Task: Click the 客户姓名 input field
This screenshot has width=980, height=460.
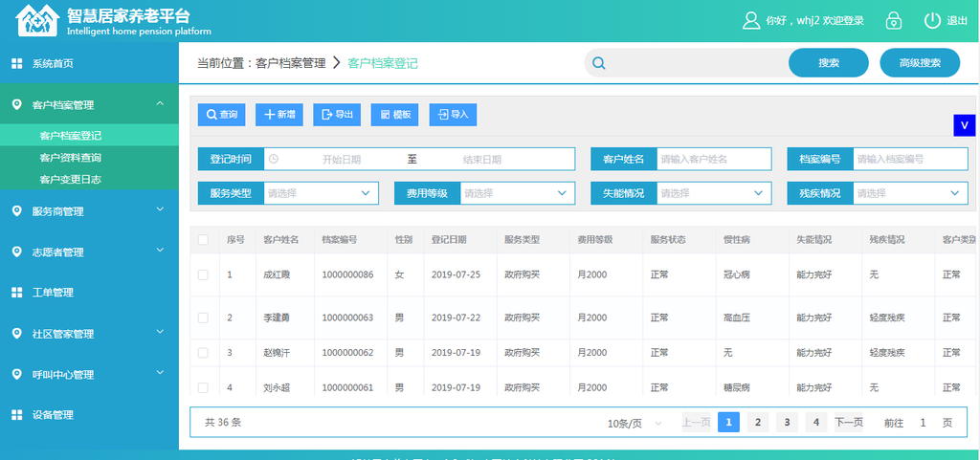Action: coord(713,159)
